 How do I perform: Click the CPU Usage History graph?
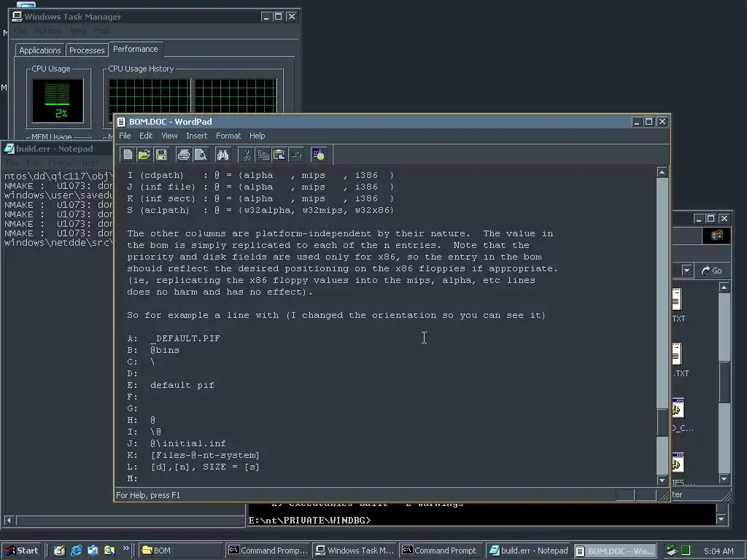tap(193, 96)
